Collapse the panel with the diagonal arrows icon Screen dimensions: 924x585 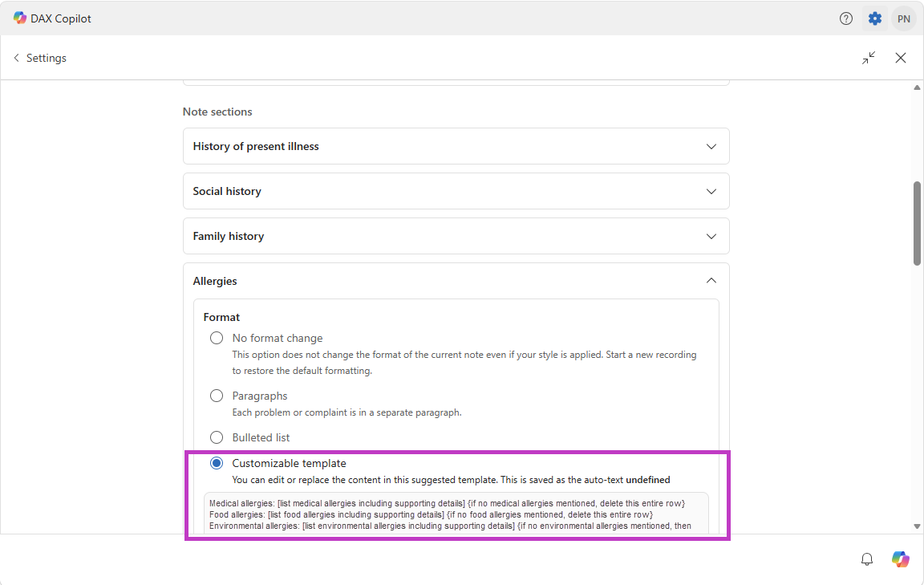[x=869, y=58]
